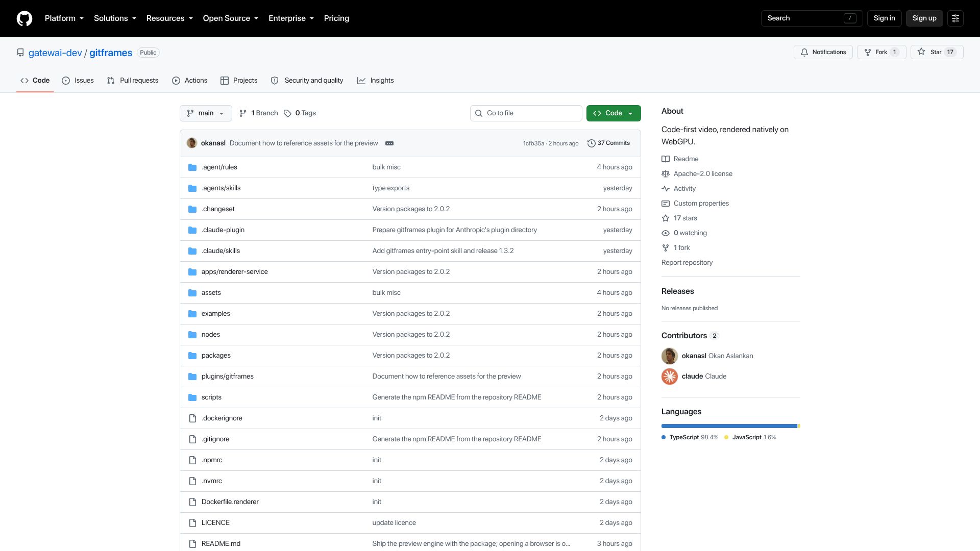View 37 Commits history
This screenshot has height=551, width=980.
tap(608, 143)
